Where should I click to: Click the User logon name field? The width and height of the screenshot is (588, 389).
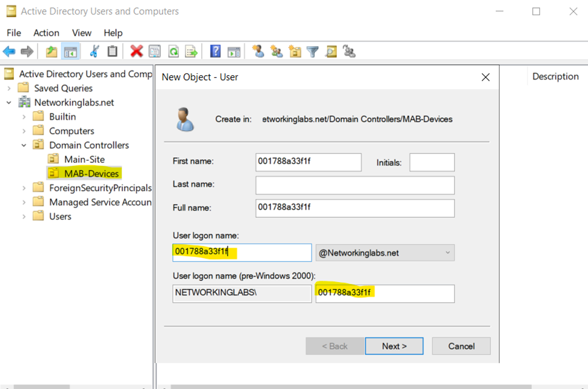click(242, 252)
